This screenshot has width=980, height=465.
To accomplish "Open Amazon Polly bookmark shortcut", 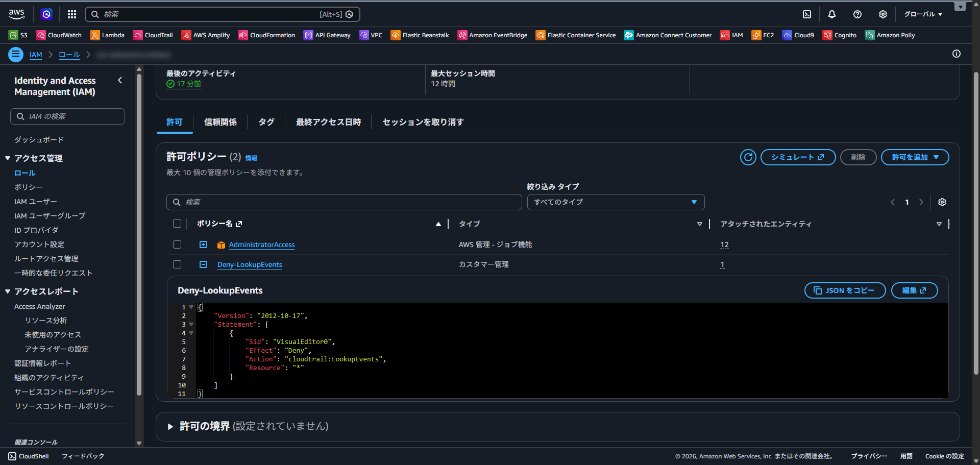I will pos(890,35).
